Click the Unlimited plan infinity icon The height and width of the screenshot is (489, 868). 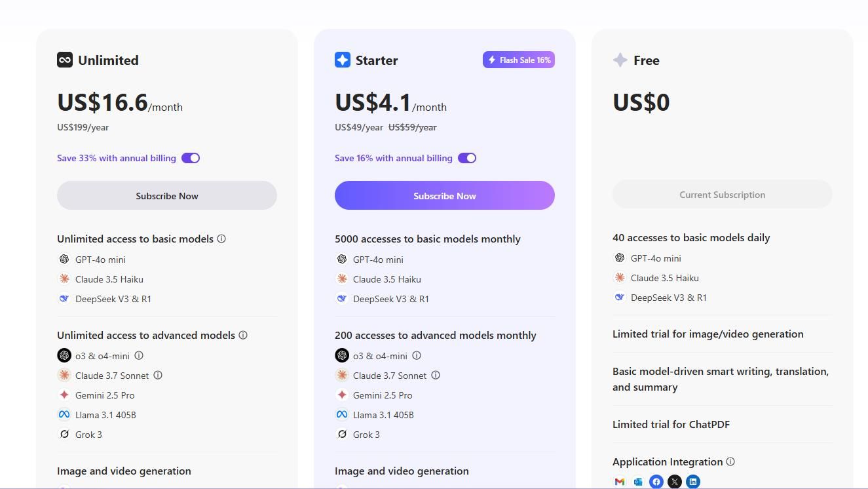(65, 60)
